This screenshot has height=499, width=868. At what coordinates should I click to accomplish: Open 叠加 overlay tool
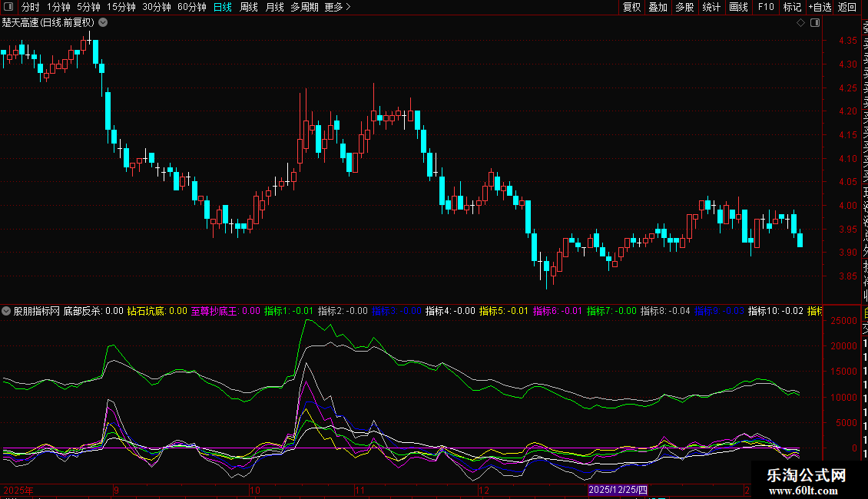point(658,8)
